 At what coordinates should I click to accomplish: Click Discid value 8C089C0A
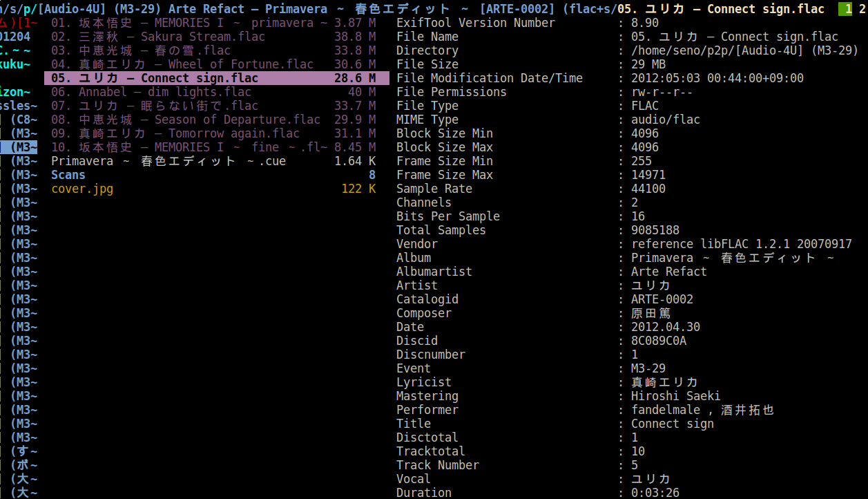pos(659,341)
